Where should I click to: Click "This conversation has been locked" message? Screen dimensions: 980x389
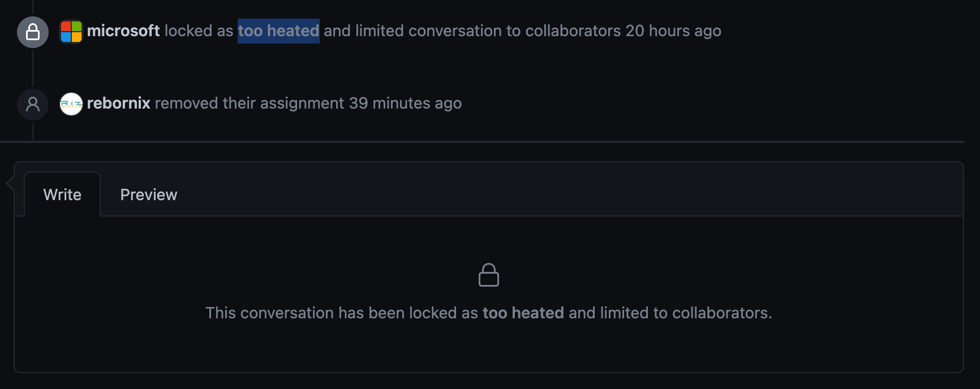(341, 313)
